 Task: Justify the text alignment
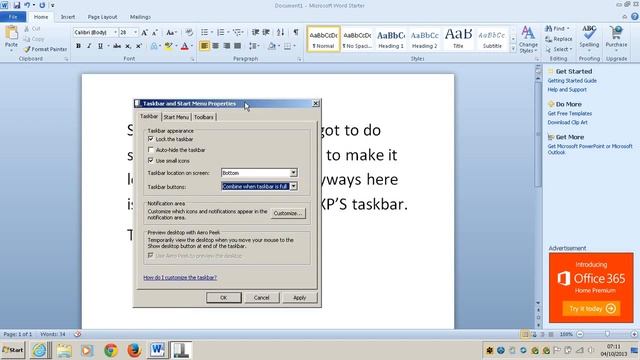click(x=237, y=46)
